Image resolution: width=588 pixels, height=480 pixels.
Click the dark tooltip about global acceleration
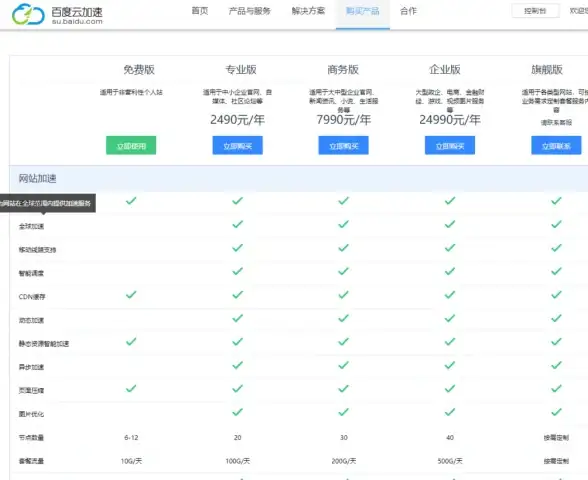click(x=48, y=203)
